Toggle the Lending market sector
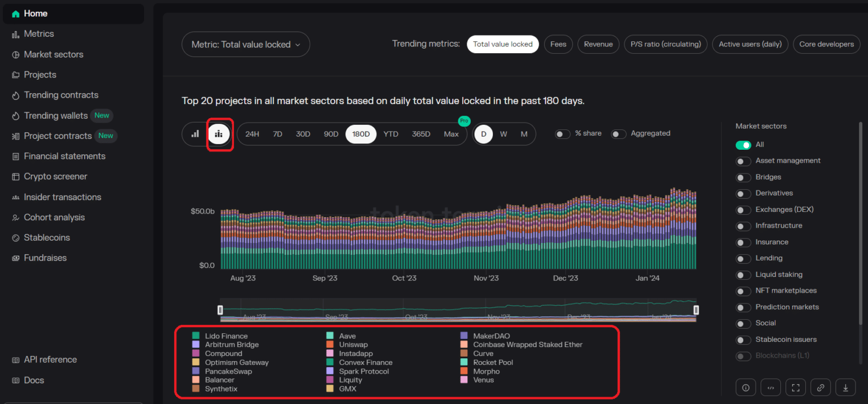Image resolution: width=868 pixels, height=404 pixels. coord(743,258)
